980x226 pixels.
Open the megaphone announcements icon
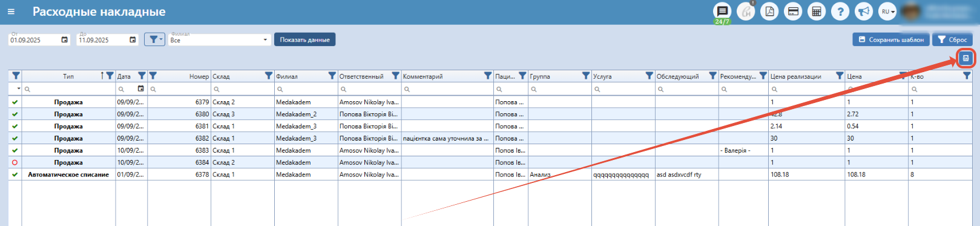point(864,12)
